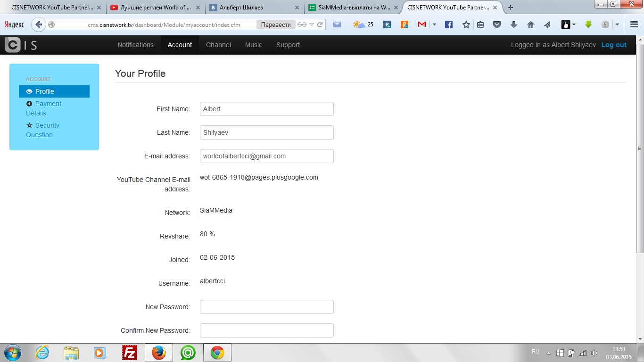Open reader view glasses icon in address bar

point(302,25)
